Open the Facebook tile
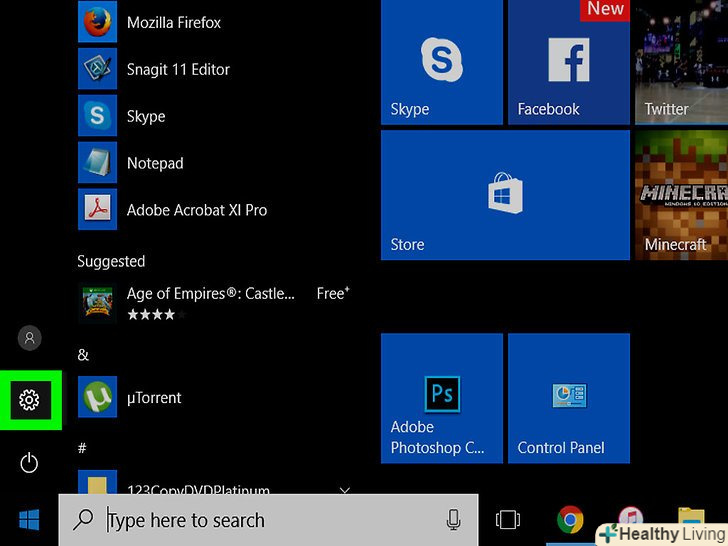728x546 pixels. pyautogui.click(x=568, y=62)
